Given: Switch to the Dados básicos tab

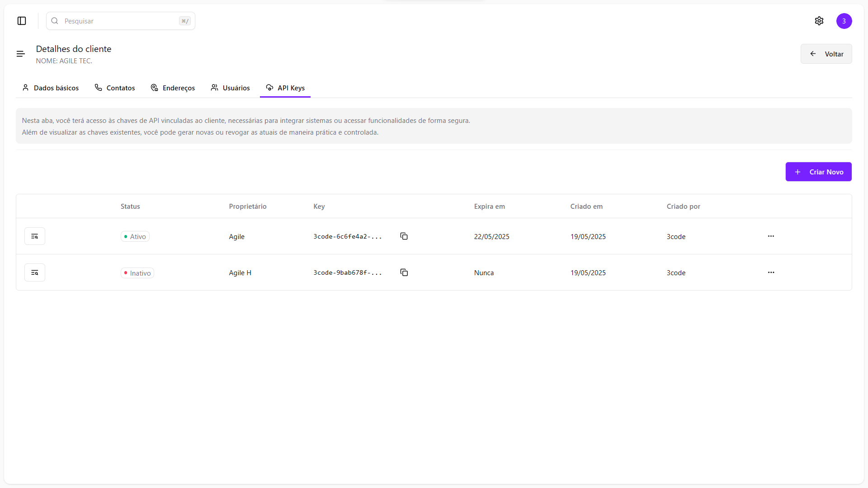Looking at the screenshot, I should (x=51, y=88).
